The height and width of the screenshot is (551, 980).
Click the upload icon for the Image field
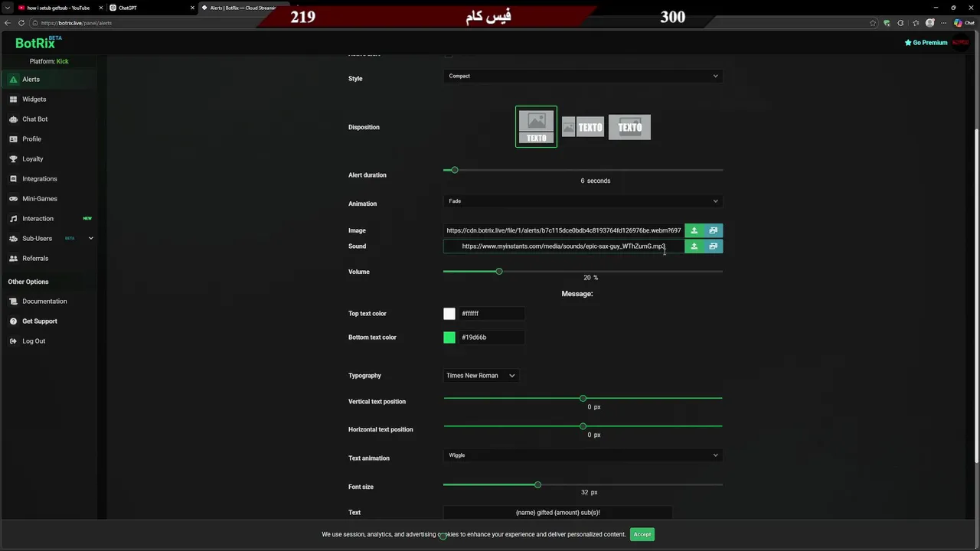(x=694, y=230)
